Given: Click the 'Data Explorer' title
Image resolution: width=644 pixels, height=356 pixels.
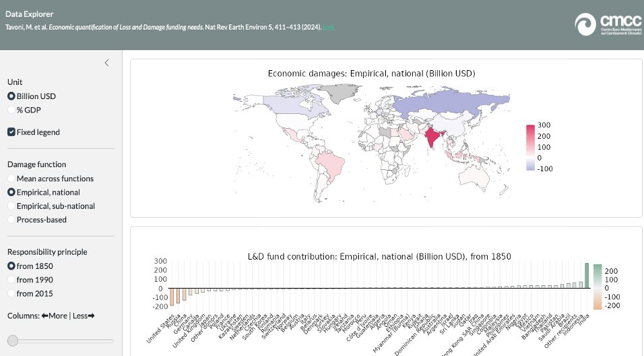Looking at the screenshot, I should [x=29, y=14].
